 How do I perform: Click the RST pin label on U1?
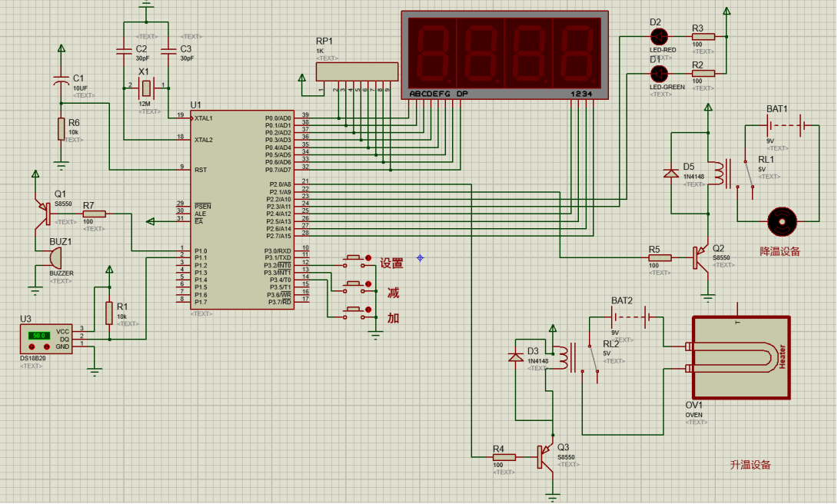coord(201,170)
